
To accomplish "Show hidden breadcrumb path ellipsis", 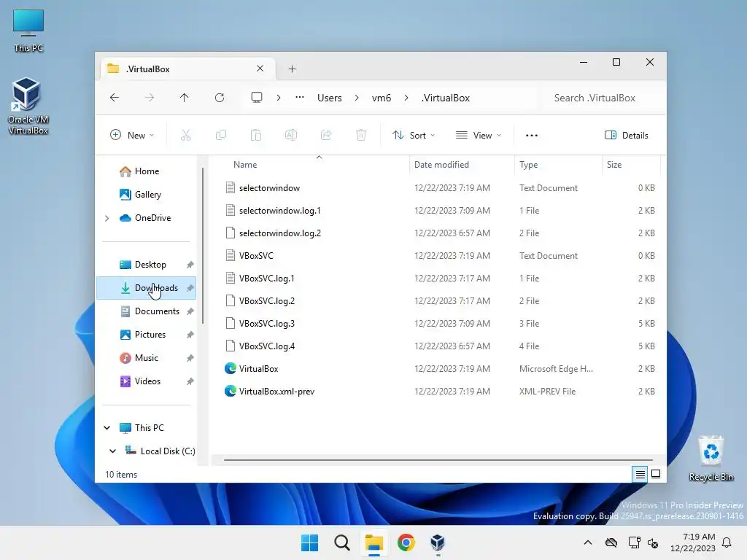I will click(x=300, y=98).
